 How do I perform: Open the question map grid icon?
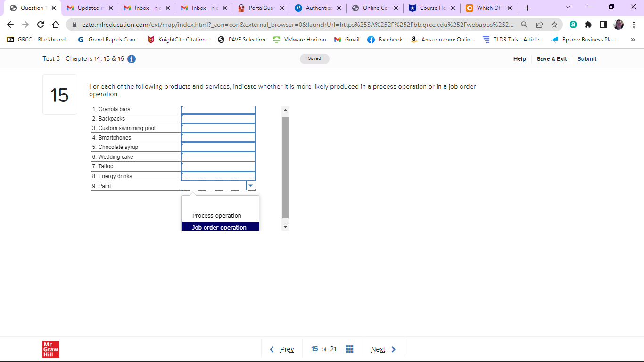(x=349, y=349)
